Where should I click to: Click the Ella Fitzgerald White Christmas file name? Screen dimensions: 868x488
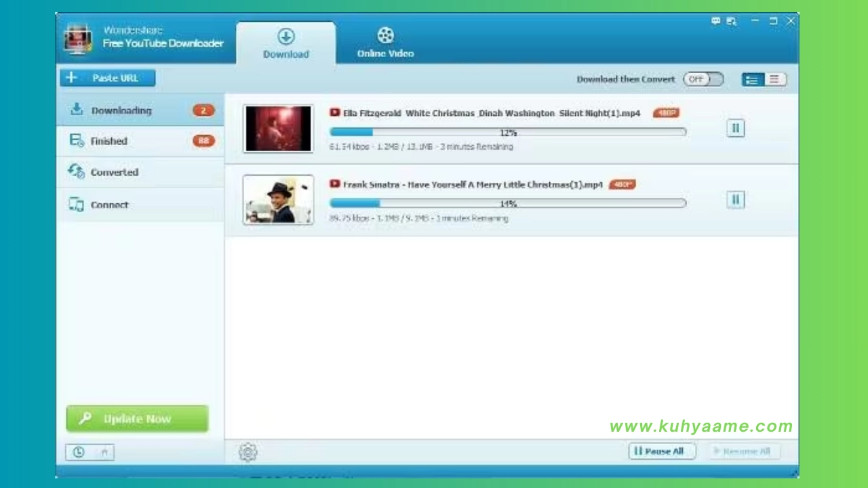pyautogui.click(x=492, y=113)
